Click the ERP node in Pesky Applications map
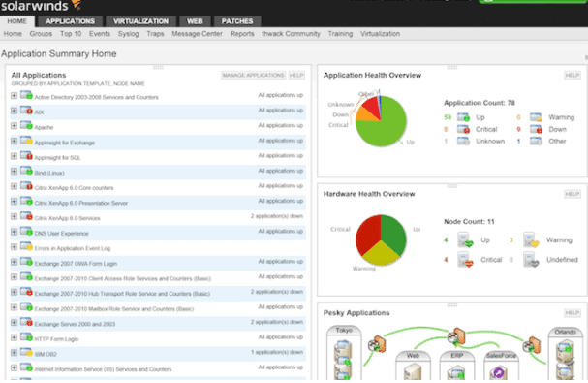The width and height of the screenshot is (588, 383). tap(457, 366)
